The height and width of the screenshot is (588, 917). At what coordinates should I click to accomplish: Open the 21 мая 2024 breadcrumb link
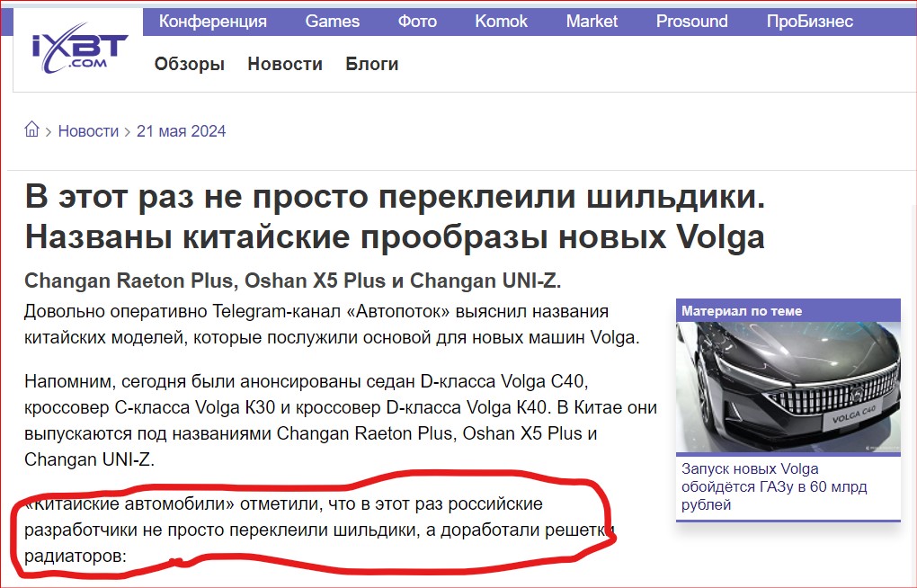[181, 131]
